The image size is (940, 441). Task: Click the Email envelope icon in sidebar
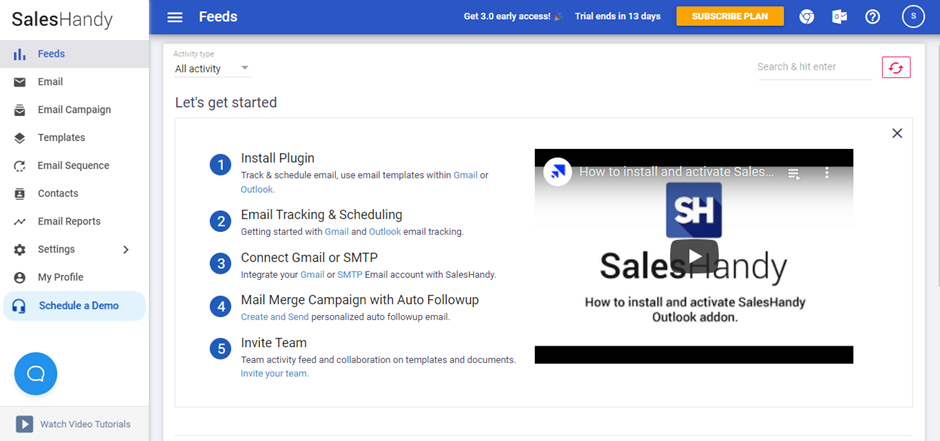[x=20, y=82]
